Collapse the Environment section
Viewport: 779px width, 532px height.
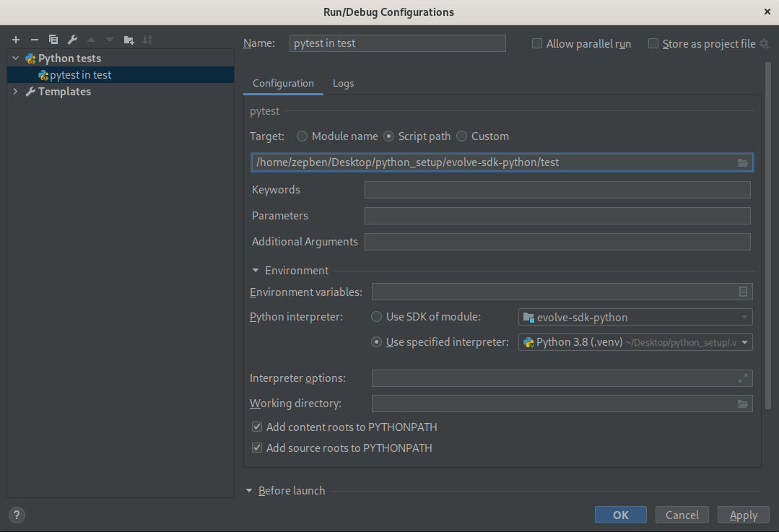coord(256,270)
